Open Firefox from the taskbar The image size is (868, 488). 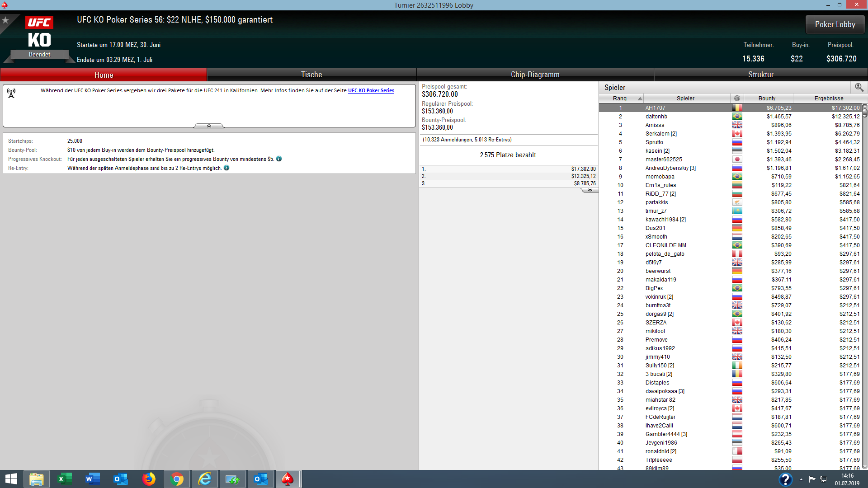tap(149, 479)
